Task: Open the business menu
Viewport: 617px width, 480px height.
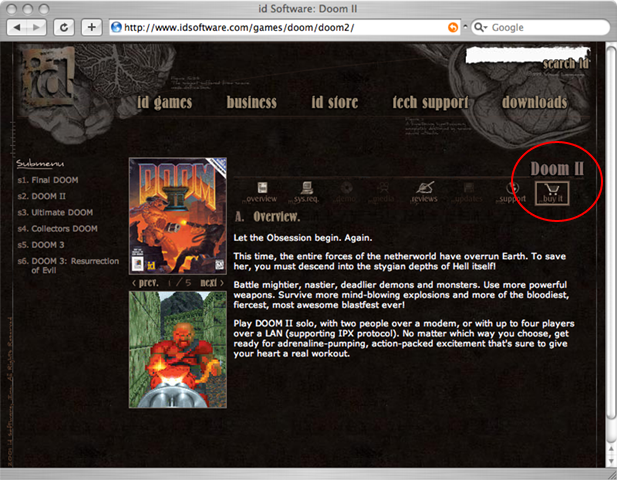Action: pos(251,102)
